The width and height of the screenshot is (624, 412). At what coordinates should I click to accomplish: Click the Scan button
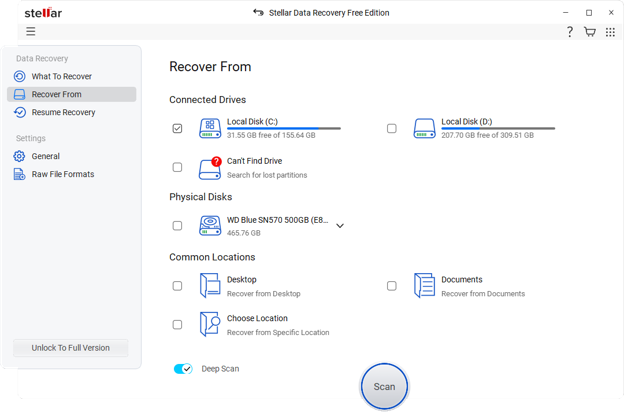384,386
